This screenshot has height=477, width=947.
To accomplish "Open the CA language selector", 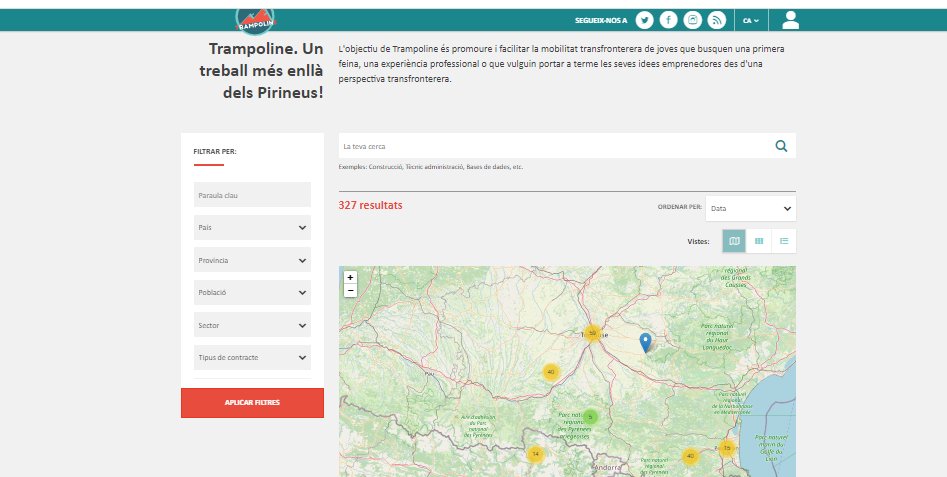I will (751, 21).
